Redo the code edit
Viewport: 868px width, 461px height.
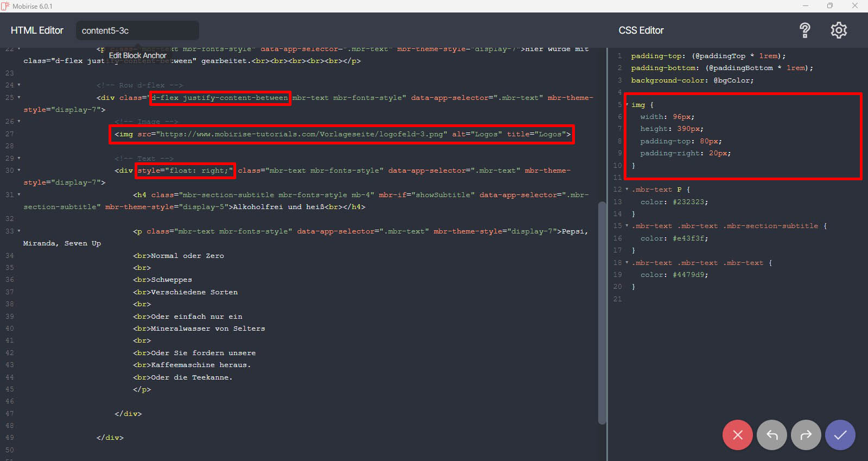point(806,435)
